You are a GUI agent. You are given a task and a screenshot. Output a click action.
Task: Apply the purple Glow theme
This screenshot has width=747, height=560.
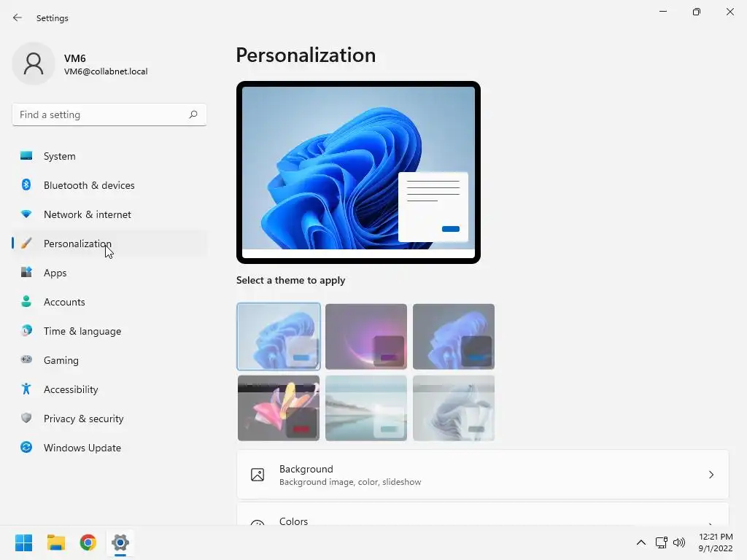366,337
